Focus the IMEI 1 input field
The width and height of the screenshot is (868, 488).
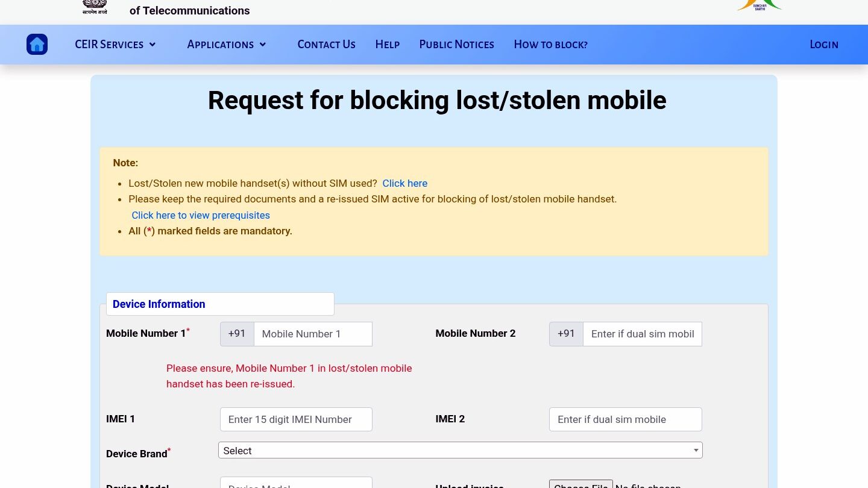pyautogui.click(x=296, y=419)
